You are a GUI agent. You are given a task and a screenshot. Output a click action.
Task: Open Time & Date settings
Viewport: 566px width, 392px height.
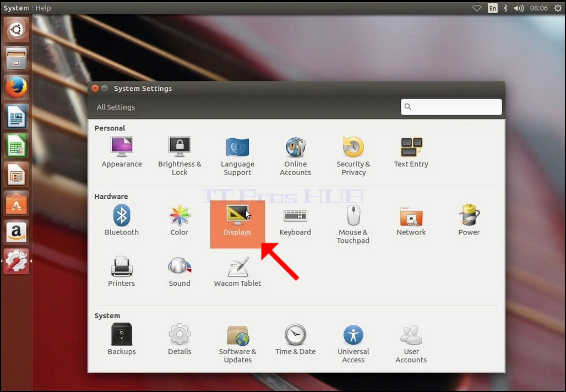[295, 339]
